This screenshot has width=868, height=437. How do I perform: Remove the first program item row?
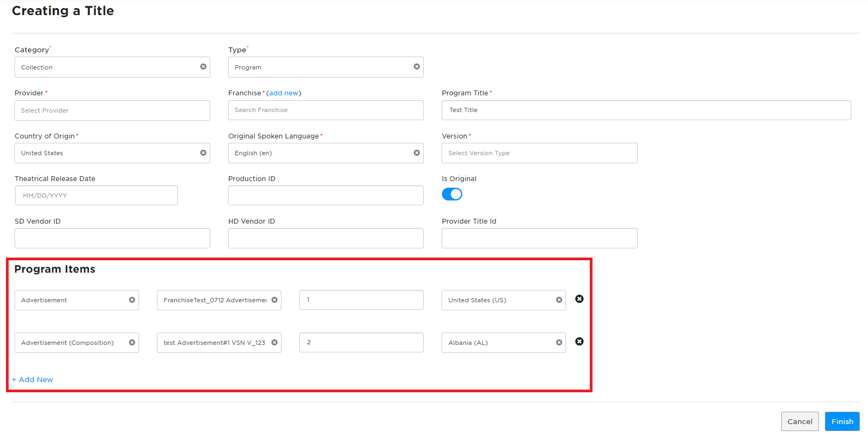click(580, 299)
